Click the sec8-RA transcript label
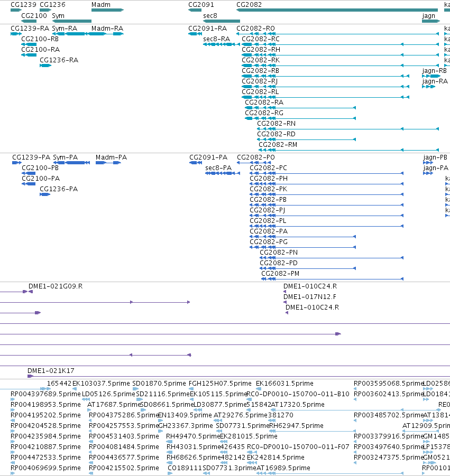Viewport: 450px width, 476px height. (x=217, y=39)
